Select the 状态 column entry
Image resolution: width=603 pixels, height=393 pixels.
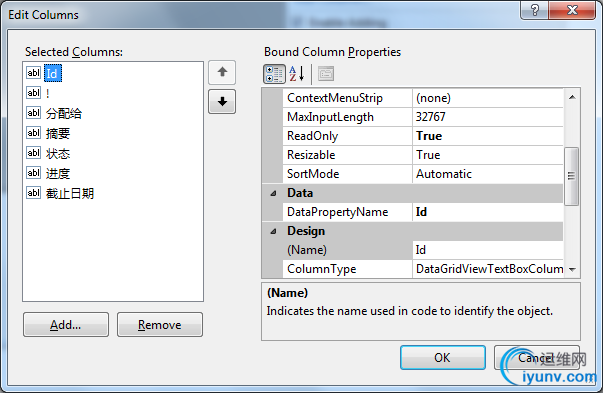click(58, 153)
